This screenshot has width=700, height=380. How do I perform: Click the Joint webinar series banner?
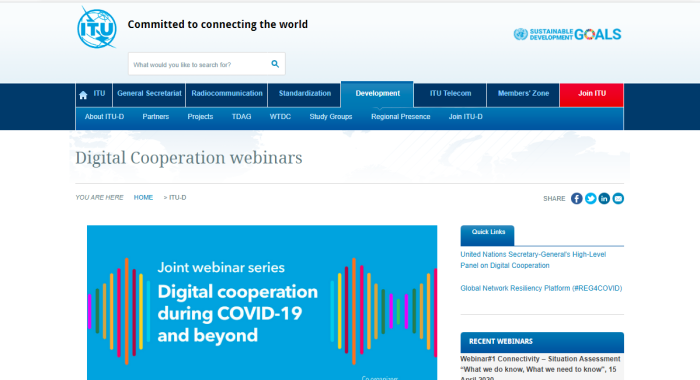262,303
